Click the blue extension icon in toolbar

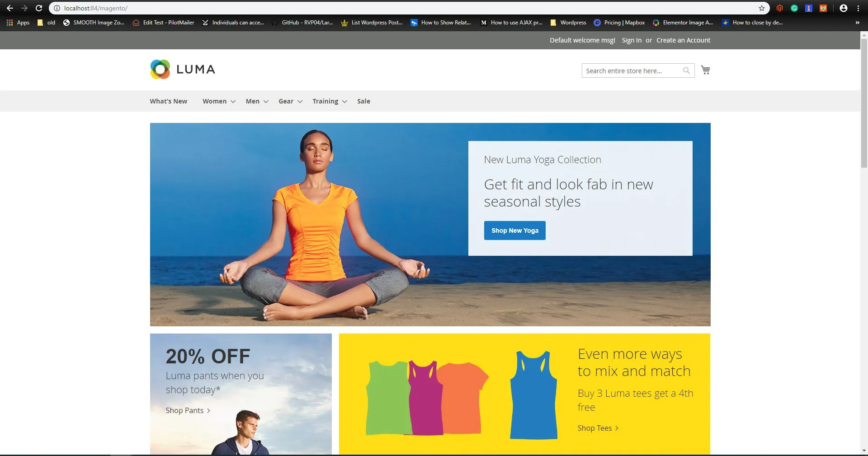(809, 8)
